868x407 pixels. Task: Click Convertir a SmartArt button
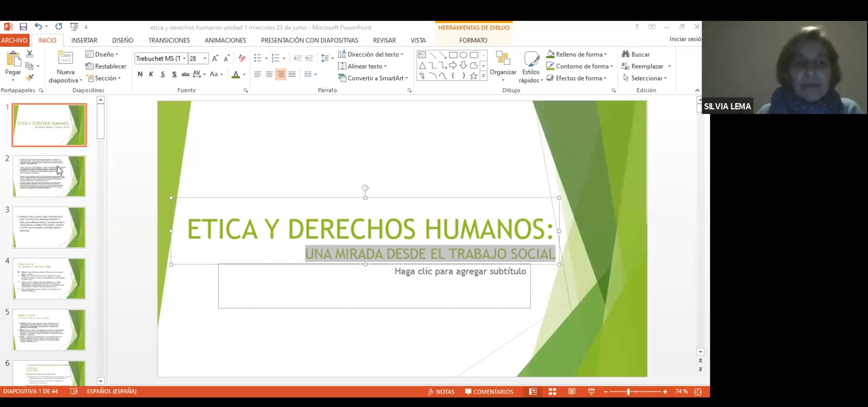pos(373,78)
